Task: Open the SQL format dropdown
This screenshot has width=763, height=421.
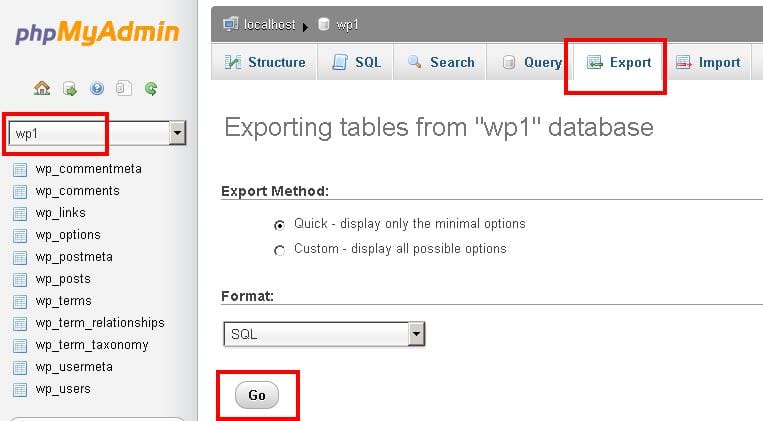Action: coord(324,334)
